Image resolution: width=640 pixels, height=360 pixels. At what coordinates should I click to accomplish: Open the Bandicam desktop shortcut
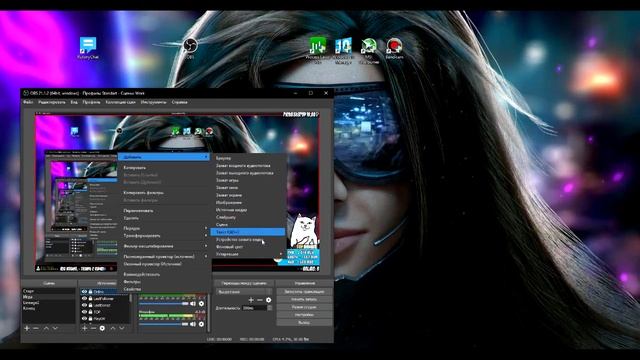tap(394, 49)
